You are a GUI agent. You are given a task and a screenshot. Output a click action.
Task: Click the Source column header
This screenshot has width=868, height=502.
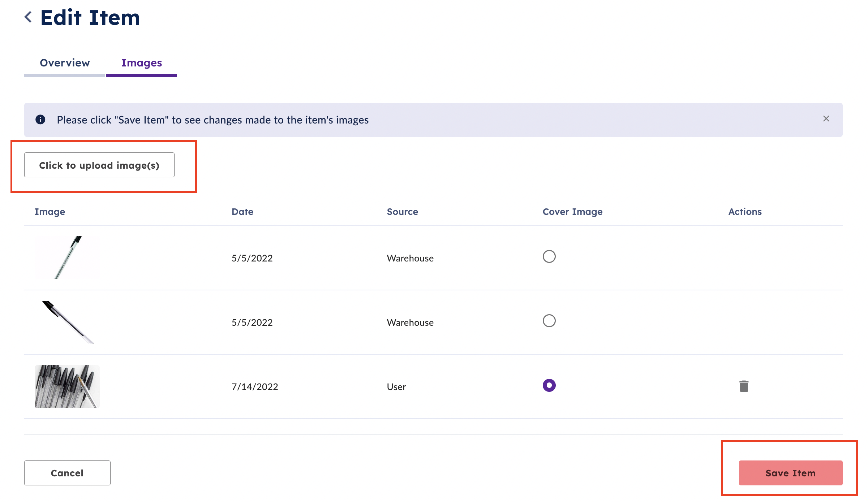point(402,212)
